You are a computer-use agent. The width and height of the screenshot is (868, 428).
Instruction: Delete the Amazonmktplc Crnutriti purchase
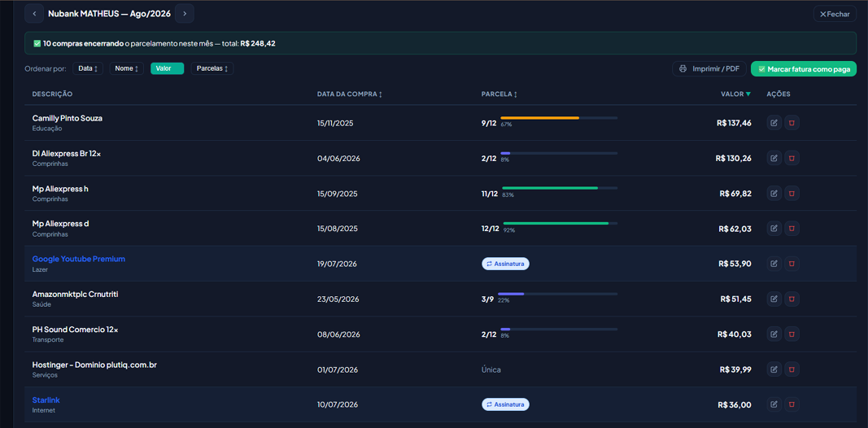click(x=792, y=299)
